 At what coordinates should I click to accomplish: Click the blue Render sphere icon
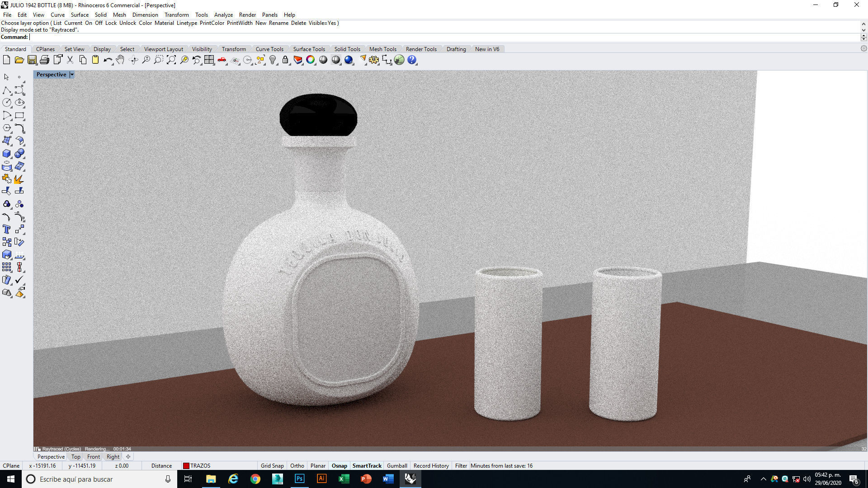click(x=349, y=60)
